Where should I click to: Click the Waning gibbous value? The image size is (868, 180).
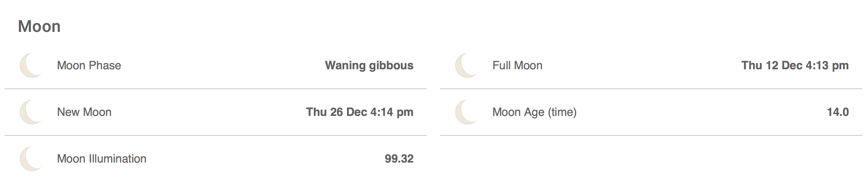tap(369, 65)
